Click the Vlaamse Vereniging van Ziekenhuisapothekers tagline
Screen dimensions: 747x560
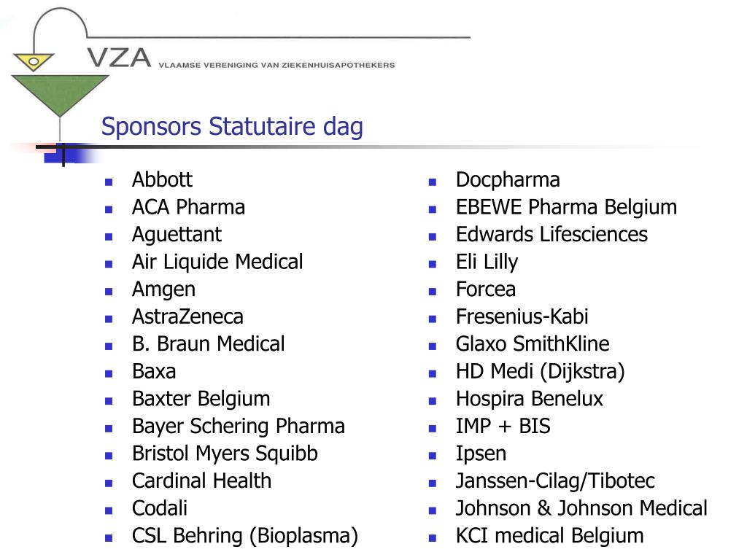click(x=276, y=65)
